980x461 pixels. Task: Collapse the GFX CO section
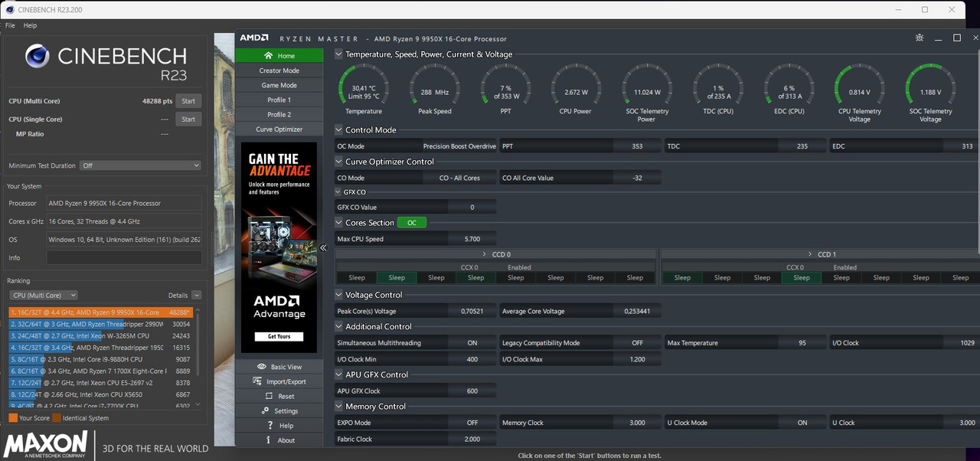click(338, 192)
